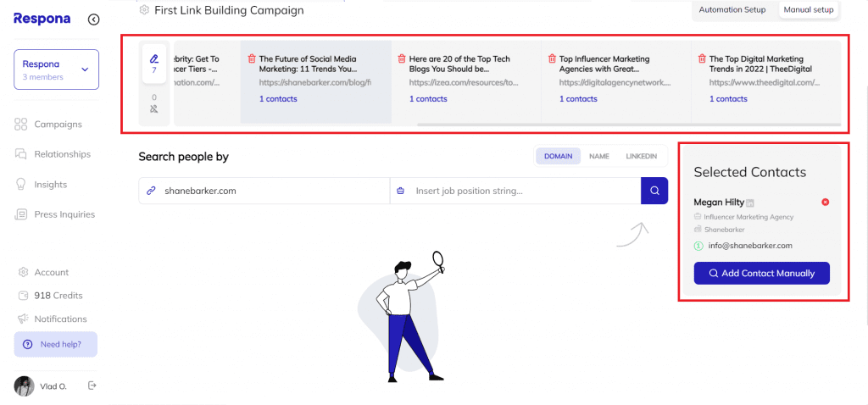Open campaign settings gear next to the title
The width and height of the screenshot is (868, 405).
coord(144,10)
